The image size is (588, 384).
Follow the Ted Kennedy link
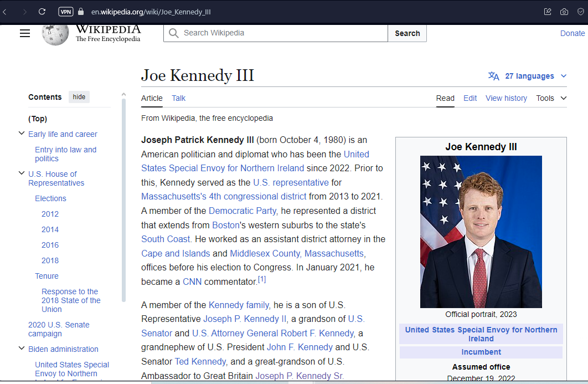click(200, 361)
